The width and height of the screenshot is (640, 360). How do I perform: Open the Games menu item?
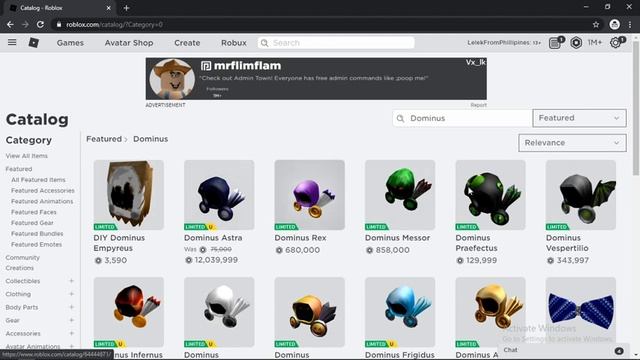(70, 43)
